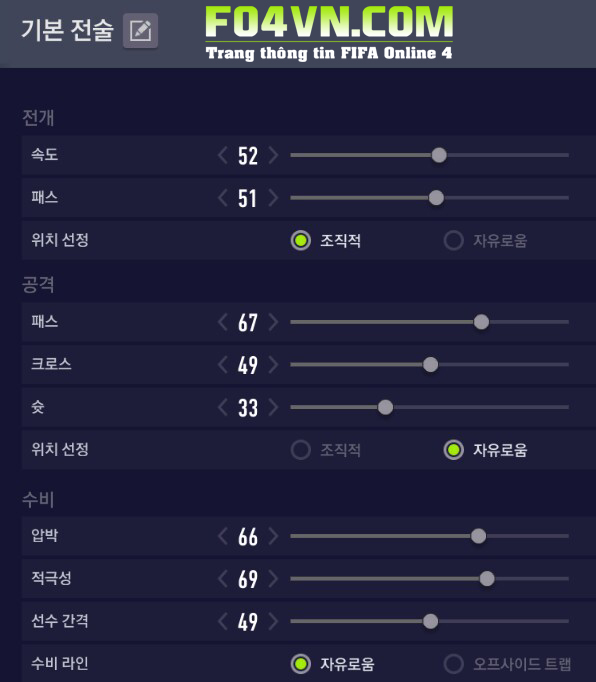
Task: Increase 속도 value with right arrow
Action: pos(273,155)
